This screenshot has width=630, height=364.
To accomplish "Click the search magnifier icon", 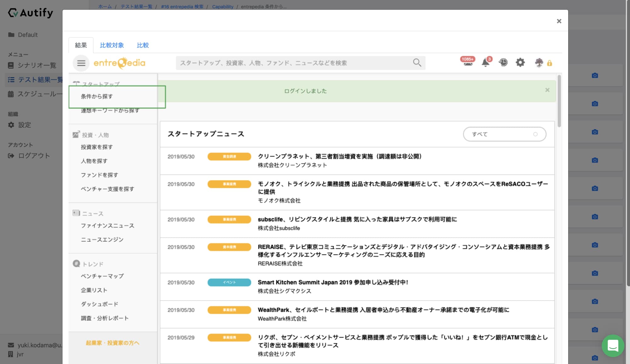I will click(417, 63).
